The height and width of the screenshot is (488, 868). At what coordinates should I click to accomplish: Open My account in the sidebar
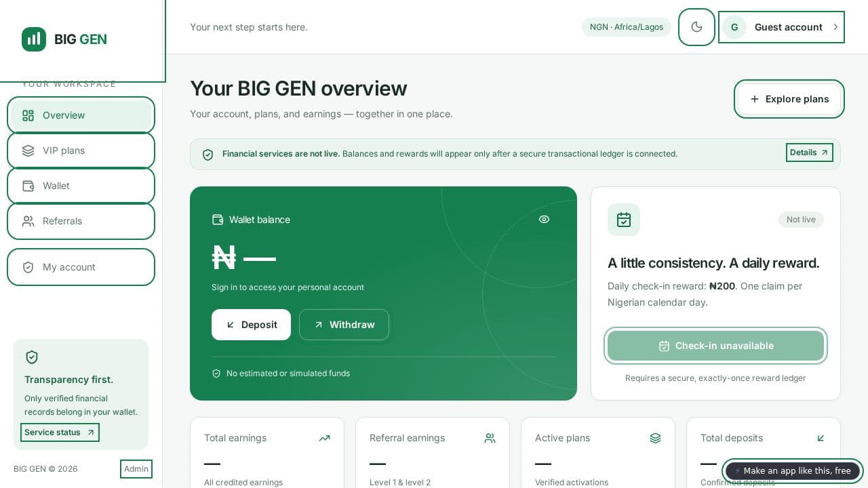point(81,267)
